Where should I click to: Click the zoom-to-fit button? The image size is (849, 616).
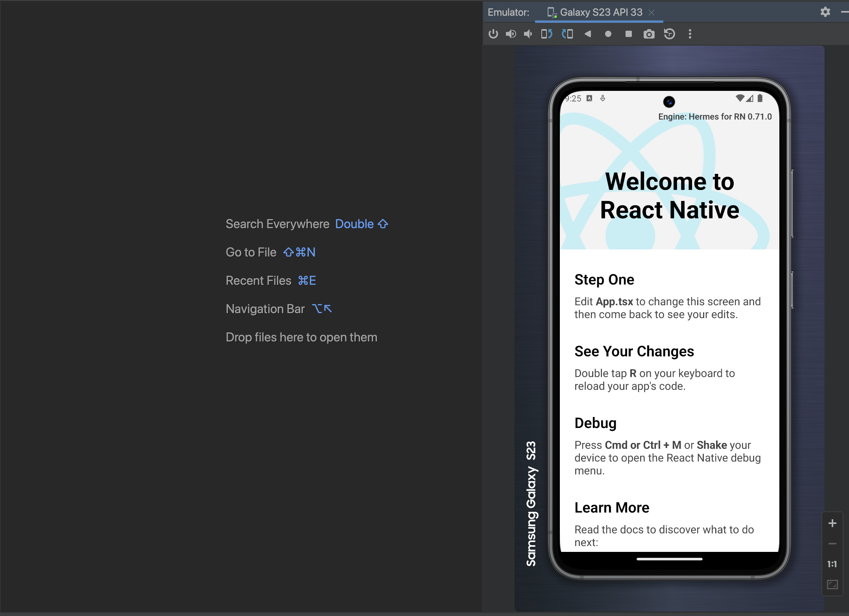832,585
